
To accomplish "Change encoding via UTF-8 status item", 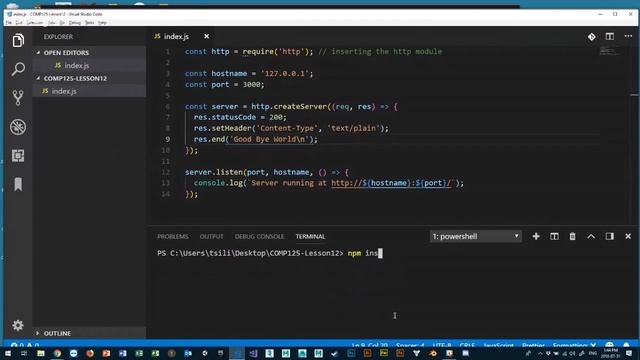I will 442,345.
